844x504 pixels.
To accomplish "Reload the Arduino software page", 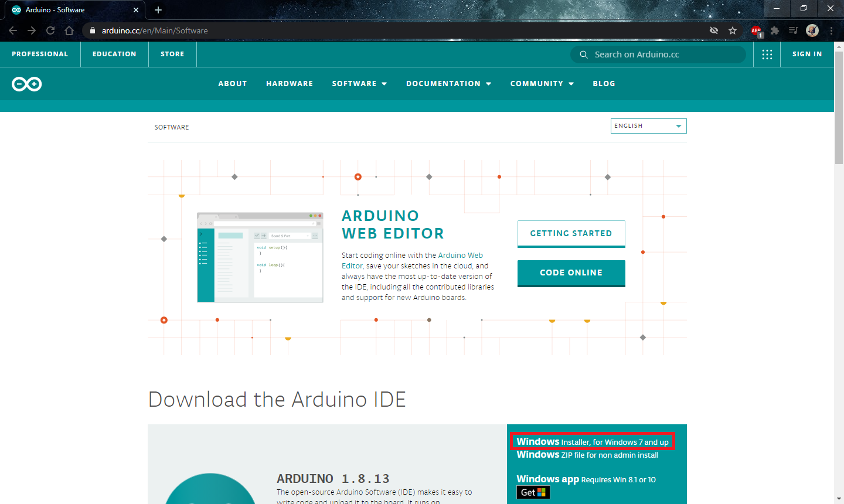I will (50, 30).
